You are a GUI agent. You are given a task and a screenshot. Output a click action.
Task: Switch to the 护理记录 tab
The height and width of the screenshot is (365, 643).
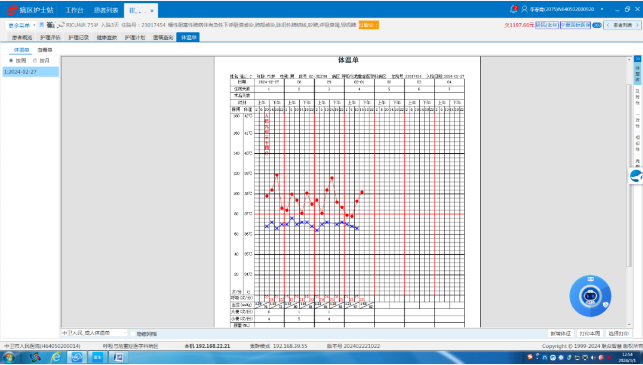(78, 37)
